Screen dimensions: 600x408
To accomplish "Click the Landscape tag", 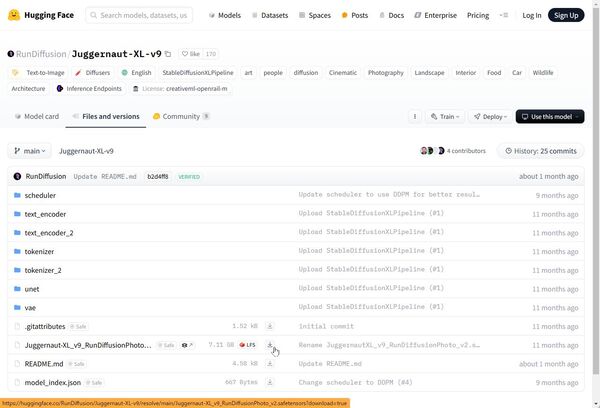I will [429, 73].
